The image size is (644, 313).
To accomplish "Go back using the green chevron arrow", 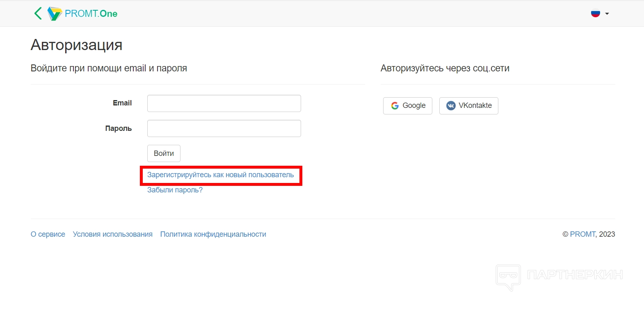I will point(38,14).
